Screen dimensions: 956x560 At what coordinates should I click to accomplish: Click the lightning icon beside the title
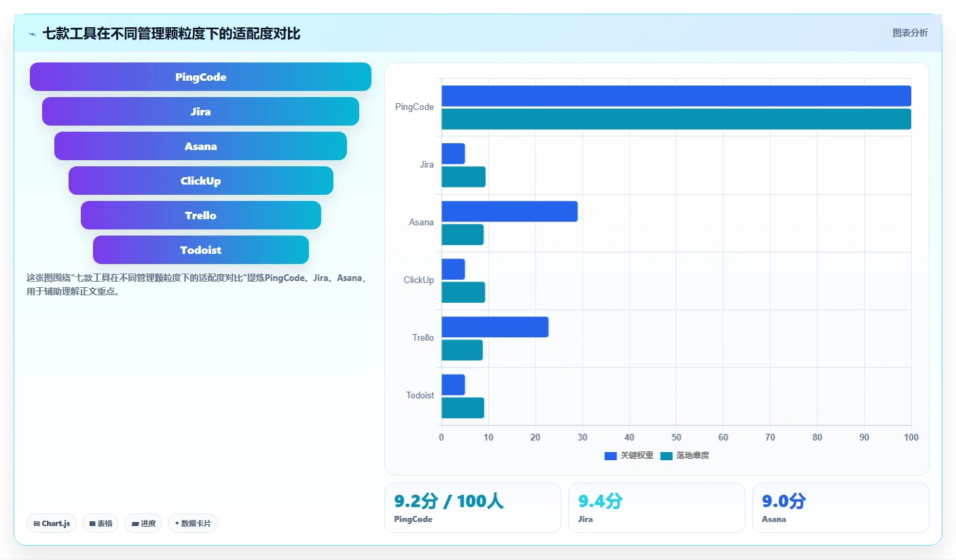coord(32,34)
